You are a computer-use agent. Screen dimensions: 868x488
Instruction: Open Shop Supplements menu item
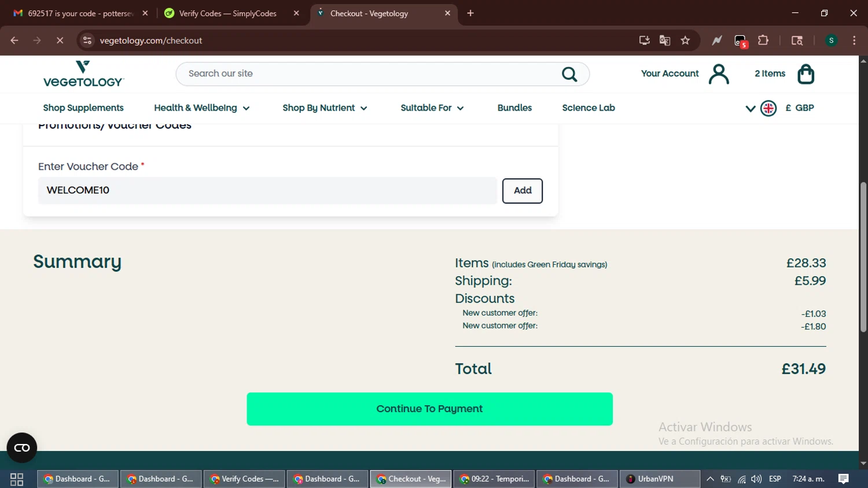click(x=83, y=108)
